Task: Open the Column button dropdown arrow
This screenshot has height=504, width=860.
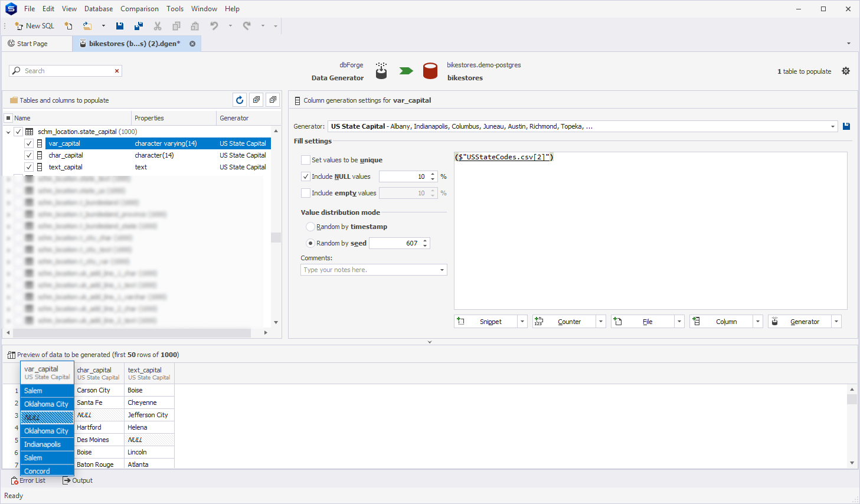Action: click(x=758, y=322)
